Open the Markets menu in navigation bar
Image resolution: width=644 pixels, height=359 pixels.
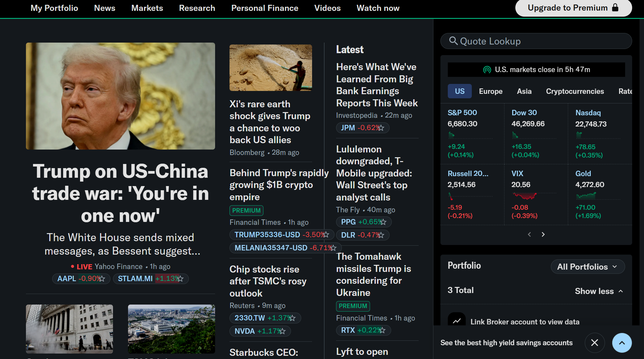tap(147, 8)
